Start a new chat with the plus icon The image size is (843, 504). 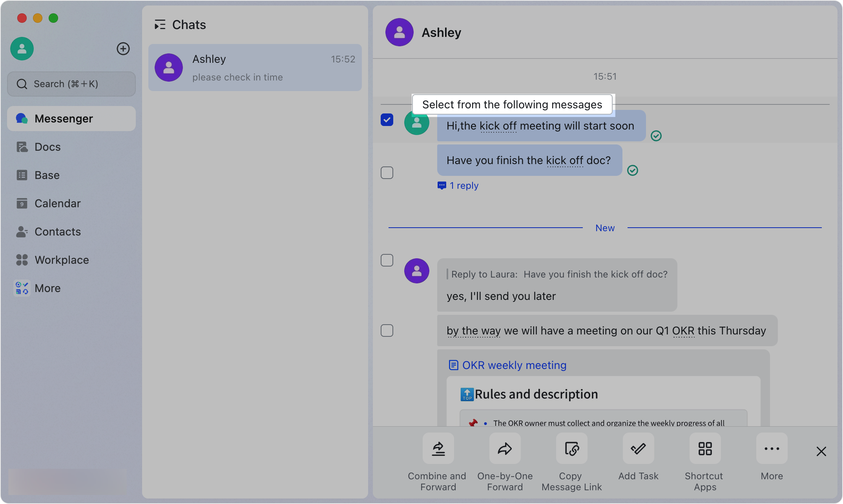123,48
